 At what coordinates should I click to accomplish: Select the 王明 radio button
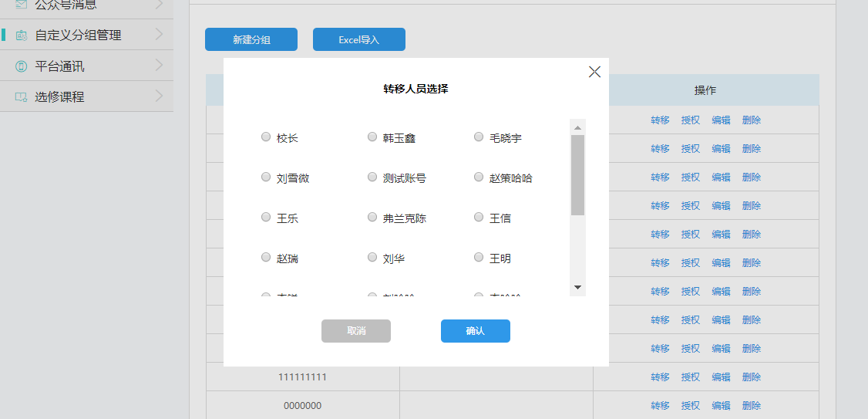click(x=479, y=258)
